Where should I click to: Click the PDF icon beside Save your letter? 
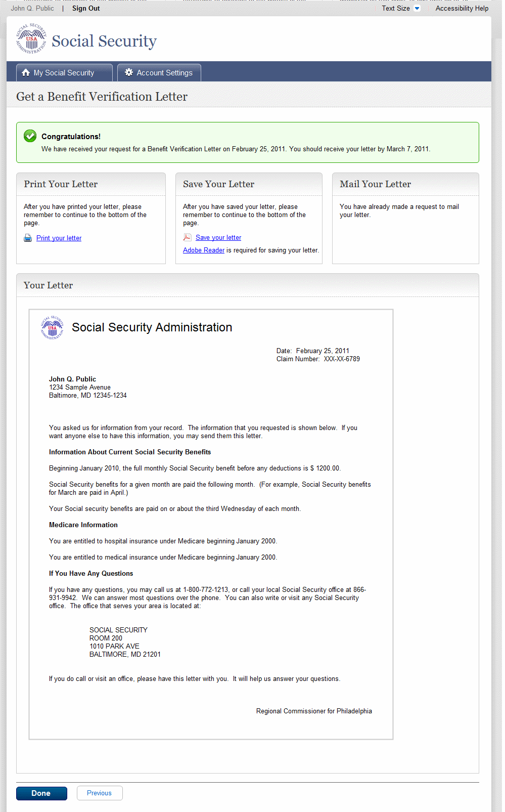tap(187, 237)
